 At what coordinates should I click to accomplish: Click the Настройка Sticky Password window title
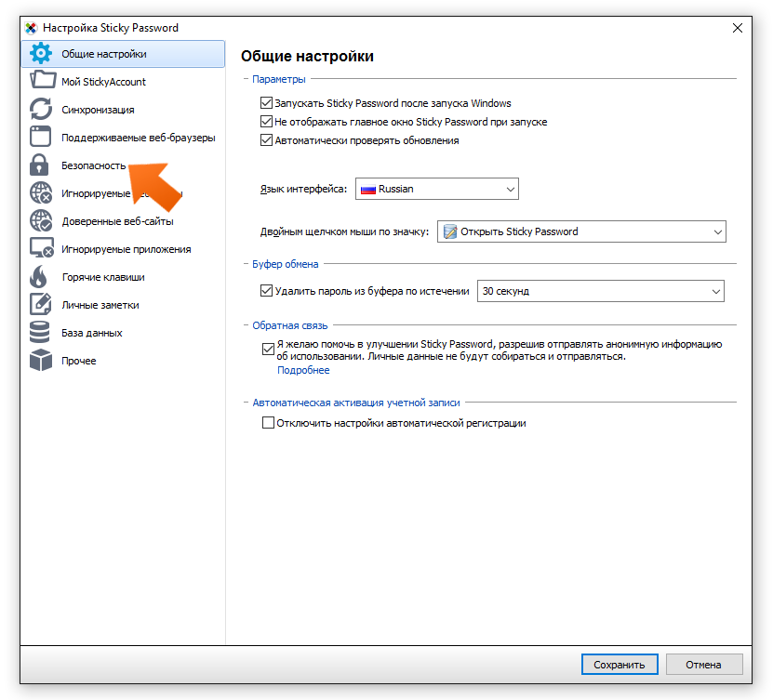point(111,28)
